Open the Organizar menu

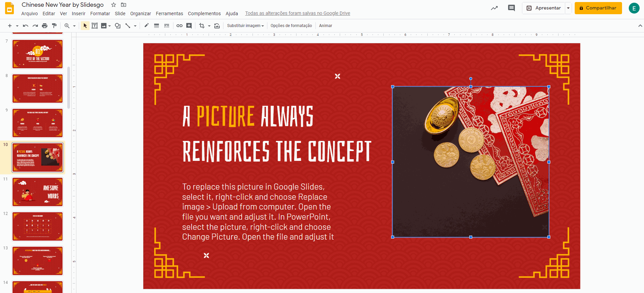coord(141,14)
